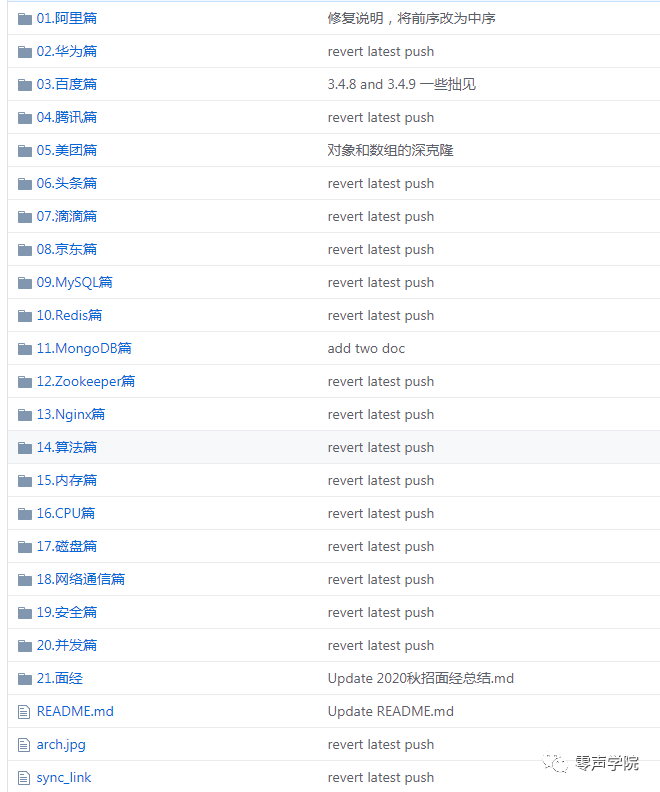Open the 04.腾讯篇 folder link

pyautogui.click(x=67, y=117)
